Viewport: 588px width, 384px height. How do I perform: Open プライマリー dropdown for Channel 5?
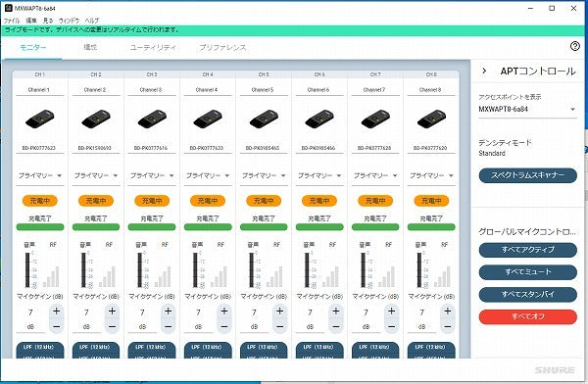click(x=264, y=175)
